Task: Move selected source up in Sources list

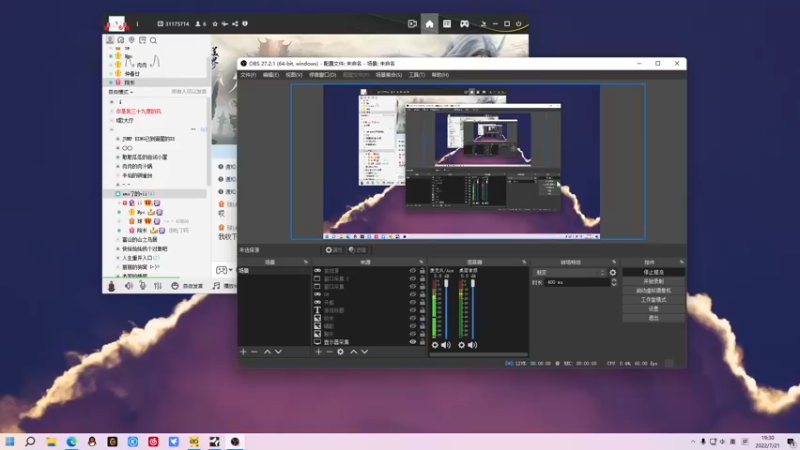Action: (x=354, y=352)
